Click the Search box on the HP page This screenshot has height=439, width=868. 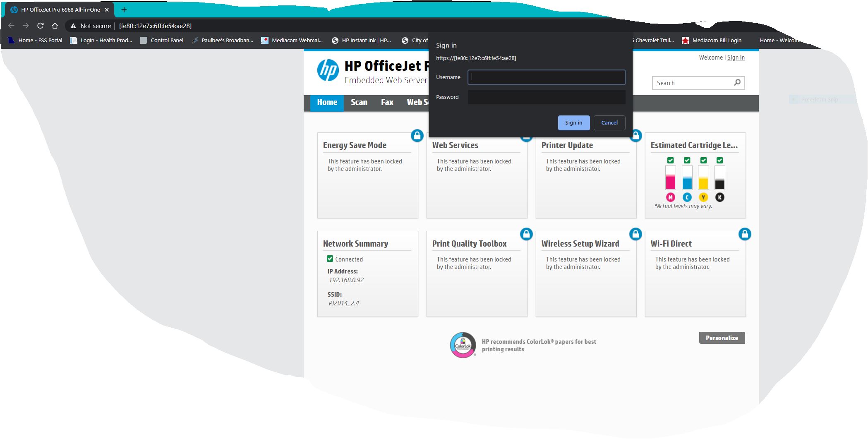[698, 83]
